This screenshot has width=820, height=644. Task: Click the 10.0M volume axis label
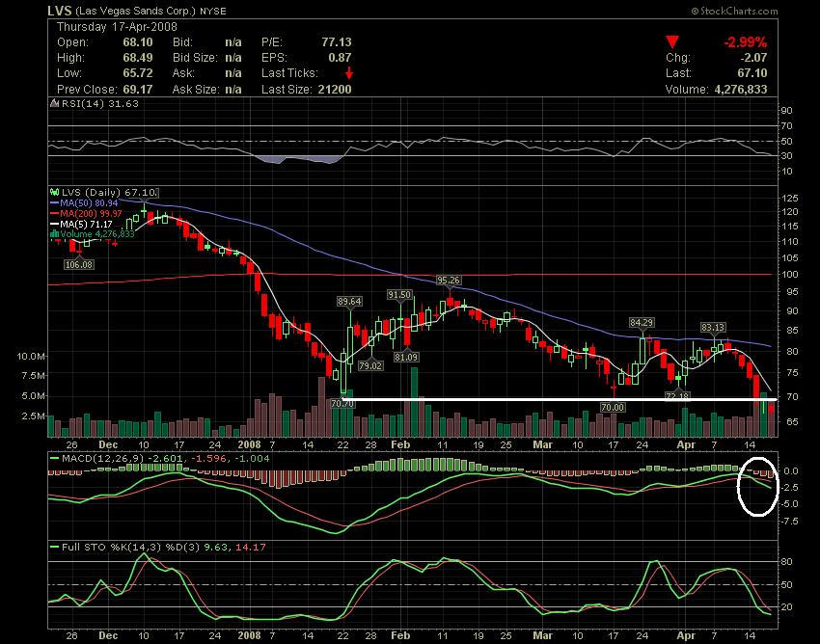tap(31, 357)
